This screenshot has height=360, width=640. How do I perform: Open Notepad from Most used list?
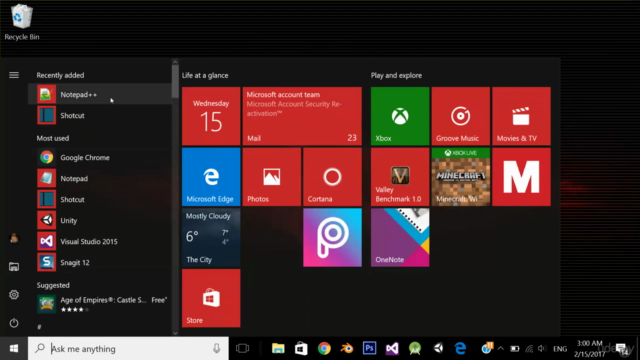tap(100, 178)
